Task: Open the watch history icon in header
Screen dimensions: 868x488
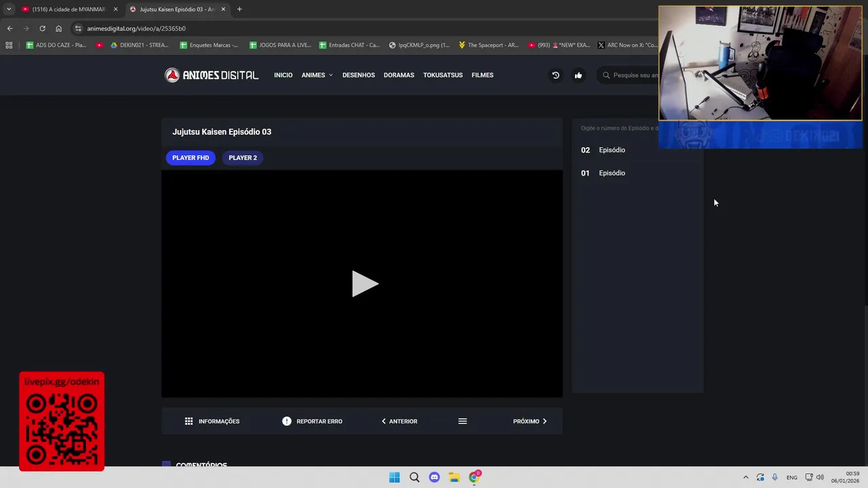Action: (x=555, y=75)
